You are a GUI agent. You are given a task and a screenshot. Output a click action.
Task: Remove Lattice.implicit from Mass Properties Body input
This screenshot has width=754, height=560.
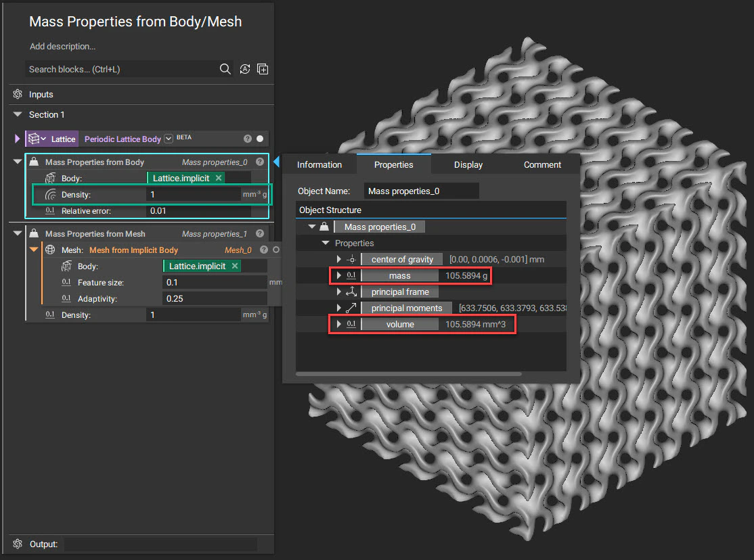pos(219,178)
